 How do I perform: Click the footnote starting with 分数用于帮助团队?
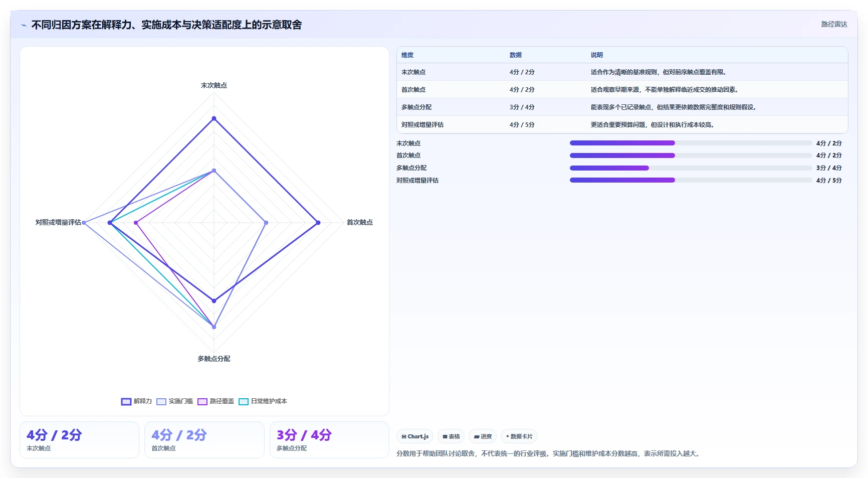(x=549, y=453)
